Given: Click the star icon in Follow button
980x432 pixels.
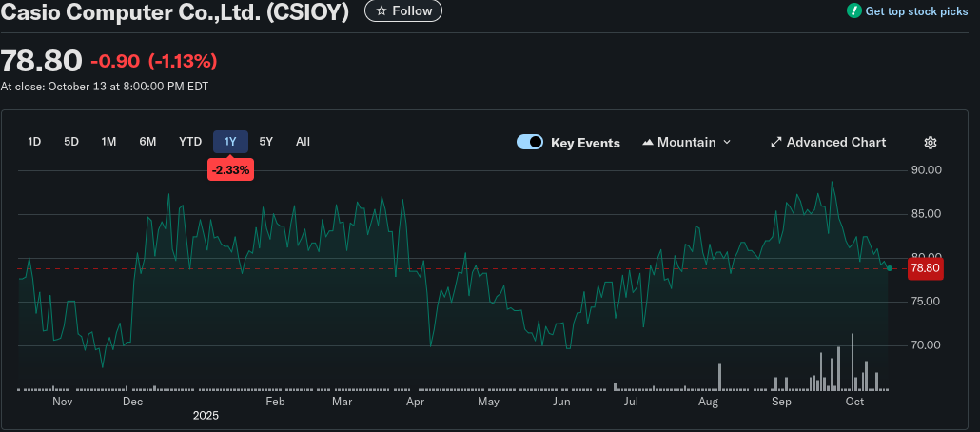Looking at the screenshot, I should point(382,11).
